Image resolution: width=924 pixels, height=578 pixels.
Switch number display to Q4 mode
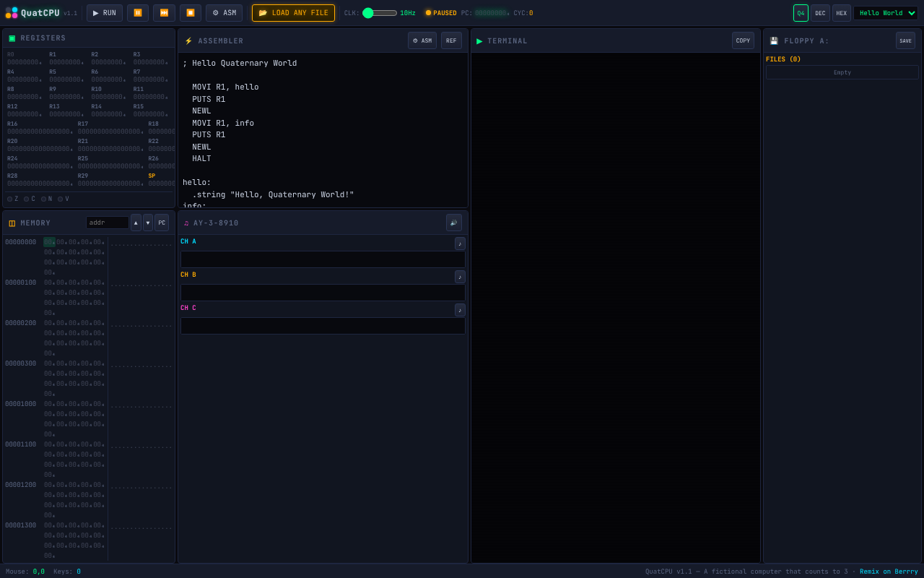coord(801,13)
